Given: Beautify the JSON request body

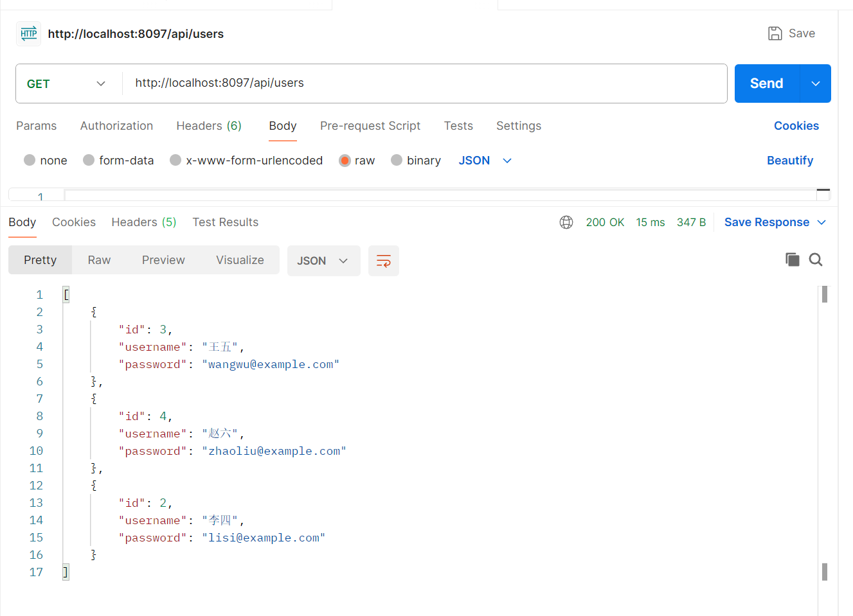Looking at the screenshot, I should (x=790, y=160).
